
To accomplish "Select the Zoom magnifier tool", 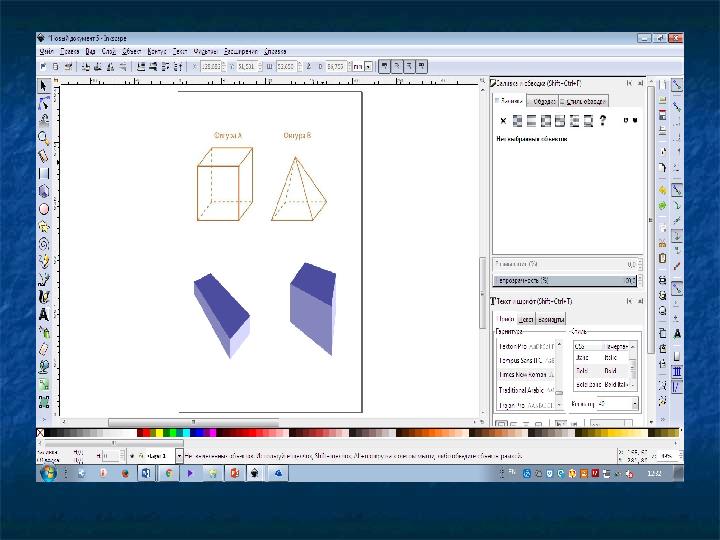I will [x=44, y=138].
